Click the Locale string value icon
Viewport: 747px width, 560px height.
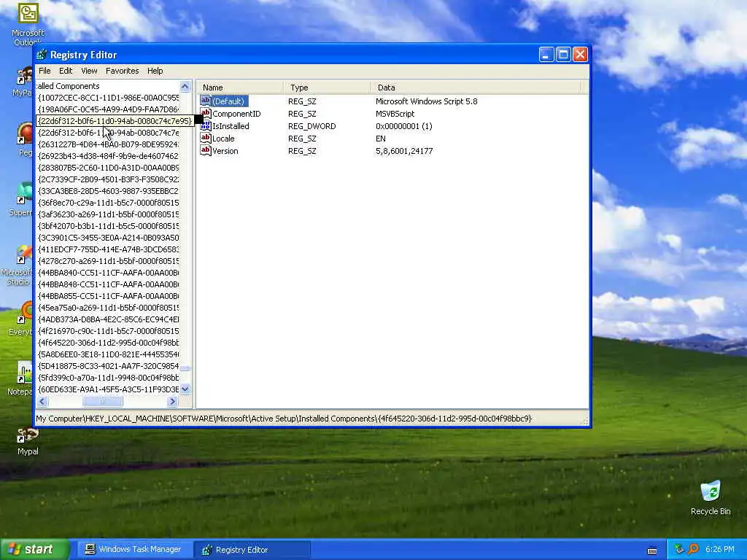coord(205,138)
